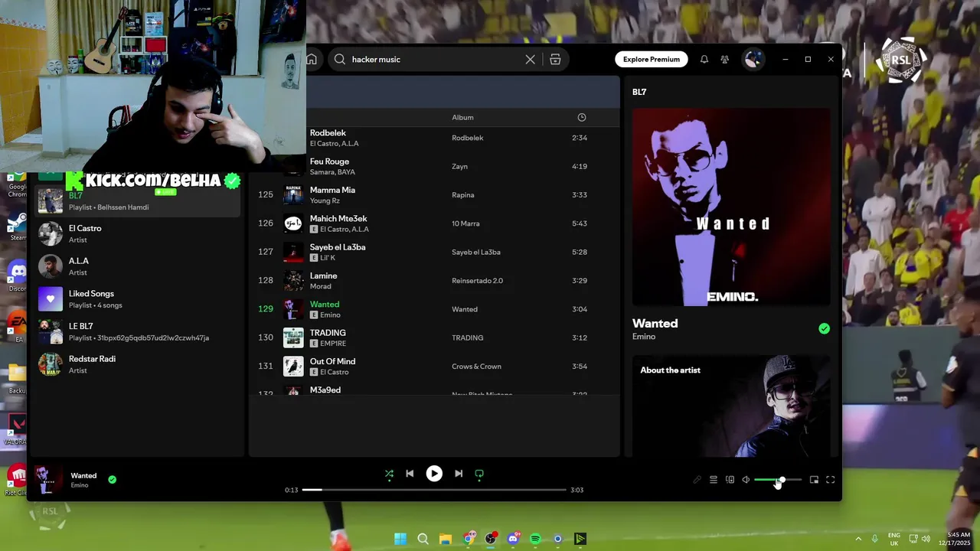
Task: Open the 10 Marra album link
Action: (x=465, y=223)
